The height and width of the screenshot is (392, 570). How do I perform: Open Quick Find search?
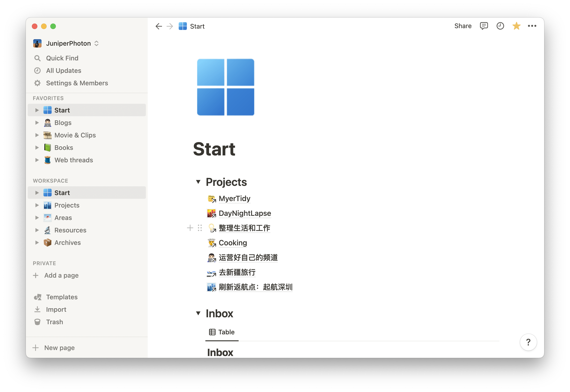click(x=62, y=58)
